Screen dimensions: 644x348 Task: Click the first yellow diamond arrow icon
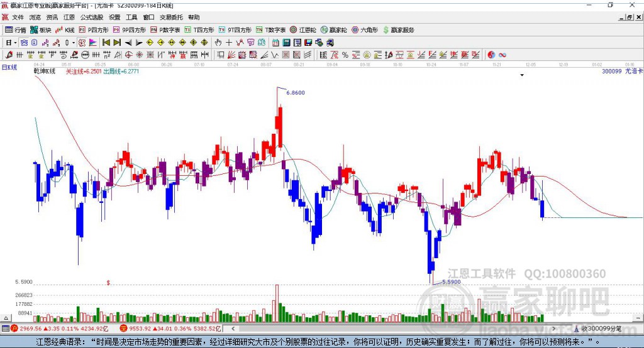coord(150,43)
